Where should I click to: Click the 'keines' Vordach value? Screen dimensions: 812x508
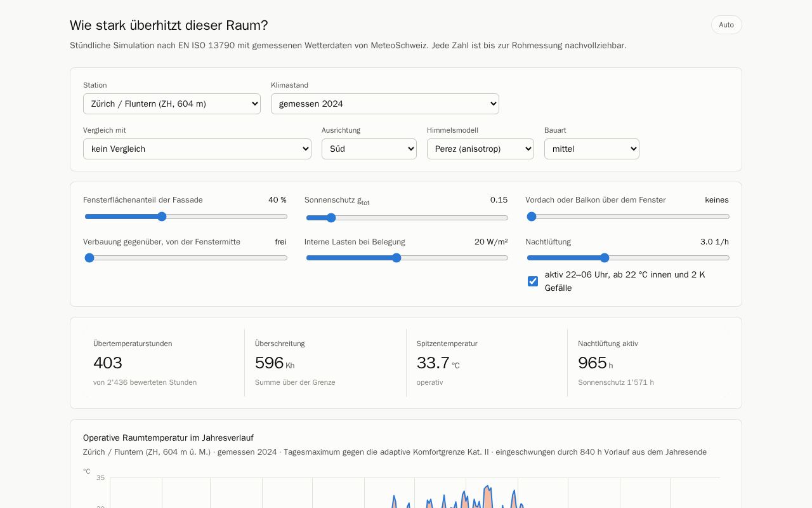coord(717,200)
